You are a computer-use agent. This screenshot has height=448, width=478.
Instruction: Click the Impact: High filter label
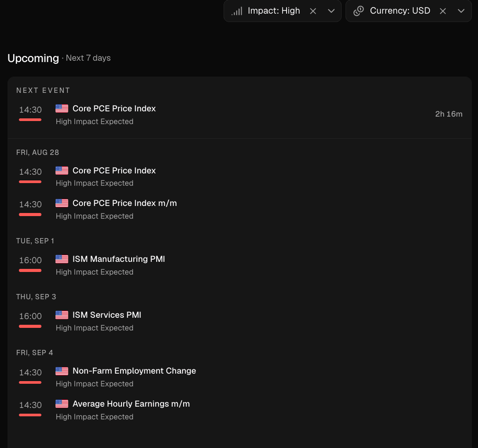tap(274, 11)
